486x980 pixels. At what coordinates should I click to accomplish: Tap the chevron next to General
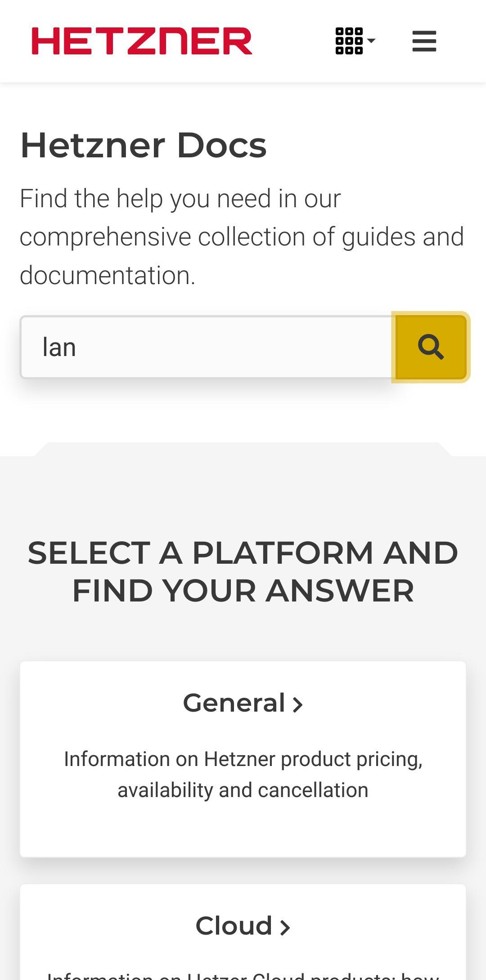pos(297,704)
